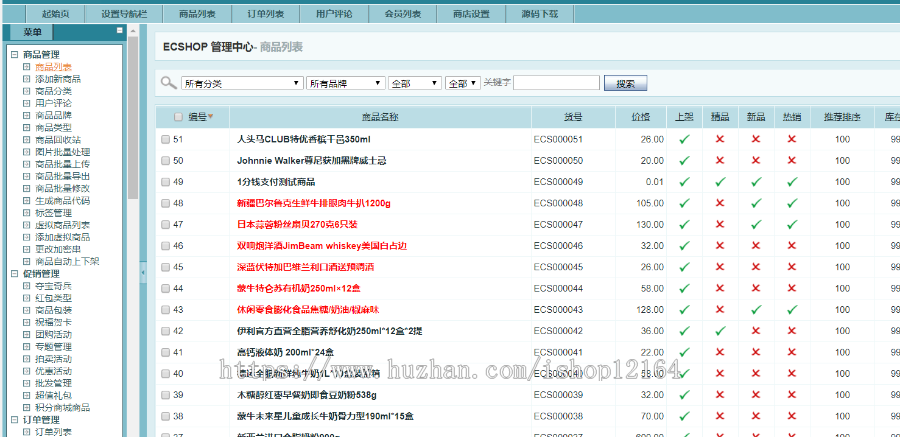Image resolution: width=900 pixels, height=437 pixels.
Task: Click the sidebar vertical scrollbar thumb
Action: point(133,117)
